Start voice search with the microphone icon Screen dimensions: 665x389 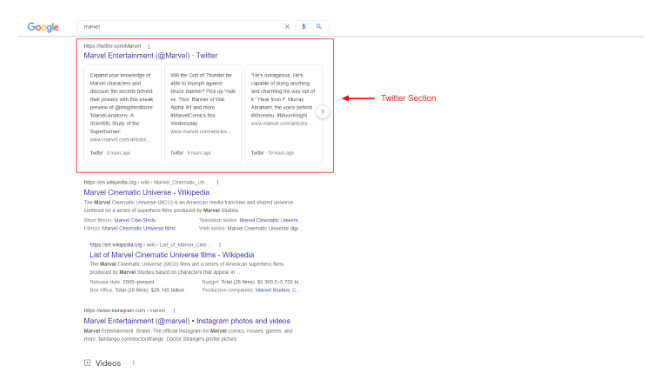pyautogui.click(x=304, y=26)
